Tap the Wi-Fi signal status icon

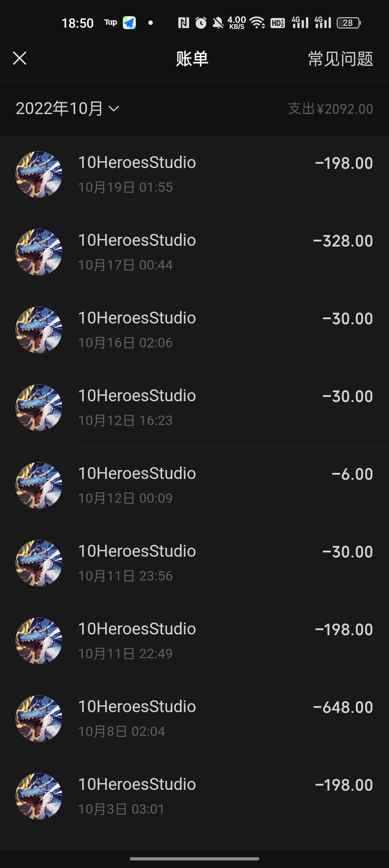(258, 23)
